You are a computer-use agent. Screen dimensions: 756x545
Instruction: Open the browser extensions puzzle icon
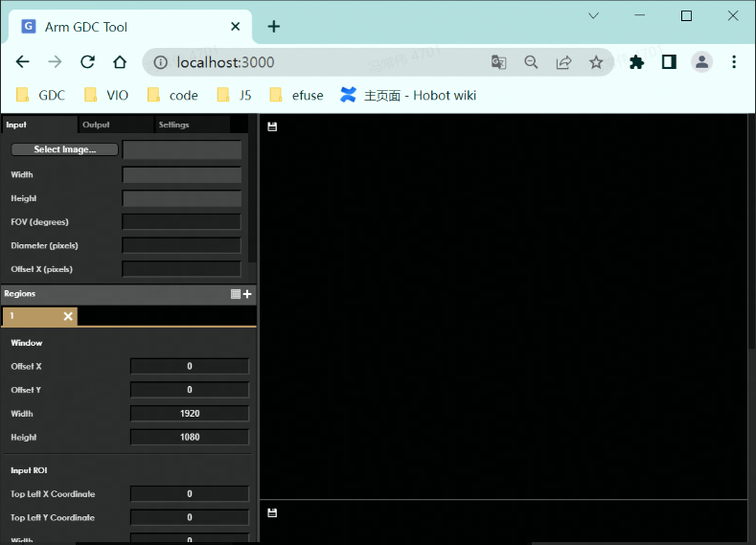coord(636,62)
